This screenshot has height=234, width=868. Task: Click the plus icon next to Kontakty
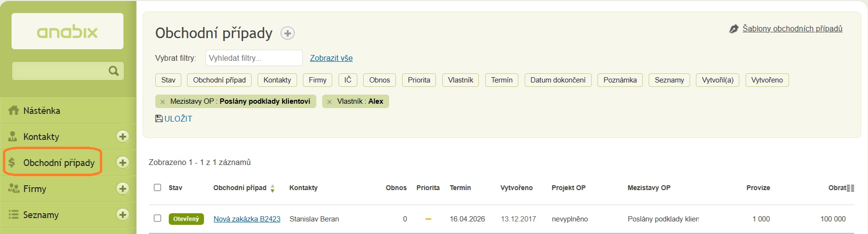point(122,137)
